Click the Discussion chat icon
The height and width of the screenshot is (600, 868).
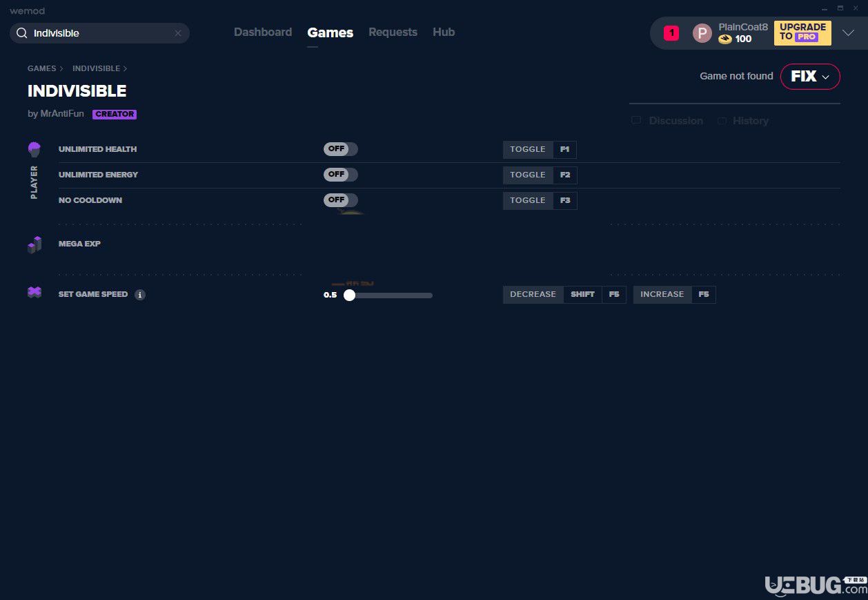pos(636,120)
